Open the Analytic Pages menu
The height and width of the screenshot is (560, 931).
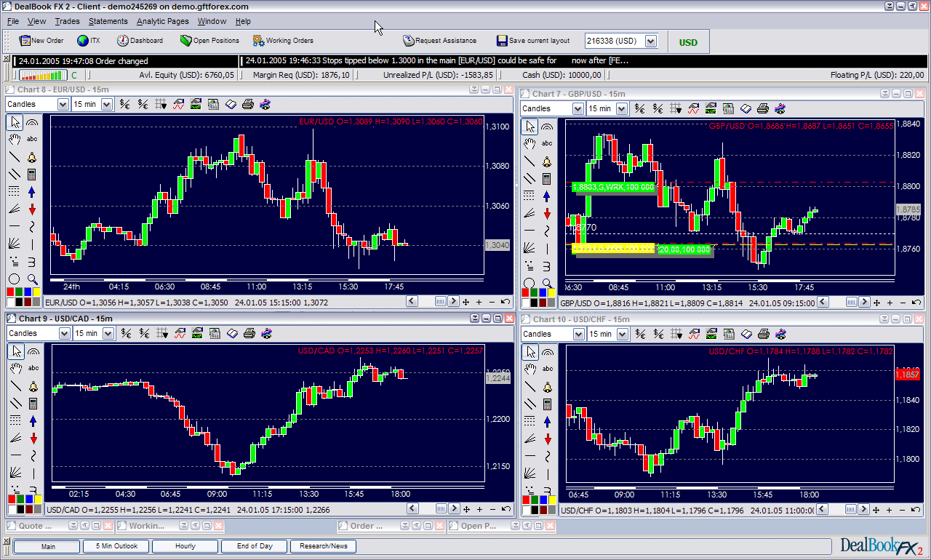162,22
